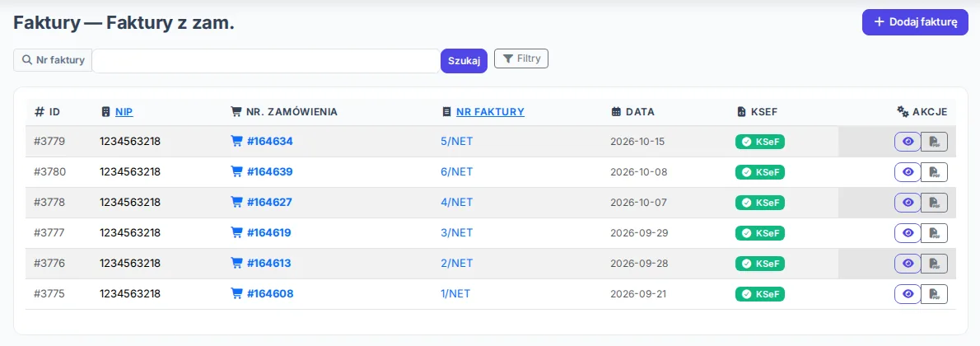Add a new invoice with Dodaj fakturę
980x346 pixels.
(915, 22)
